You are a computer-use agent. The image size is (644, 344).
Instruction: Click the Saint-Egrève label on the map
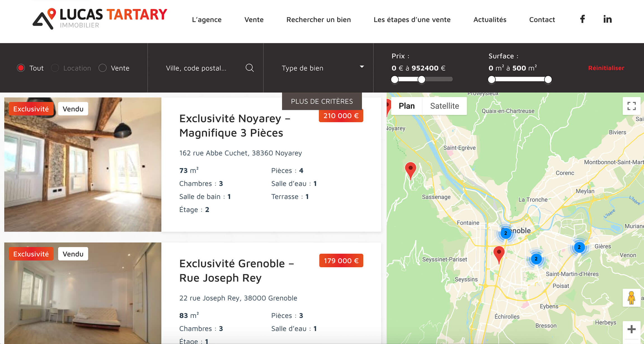click(459, 148)
